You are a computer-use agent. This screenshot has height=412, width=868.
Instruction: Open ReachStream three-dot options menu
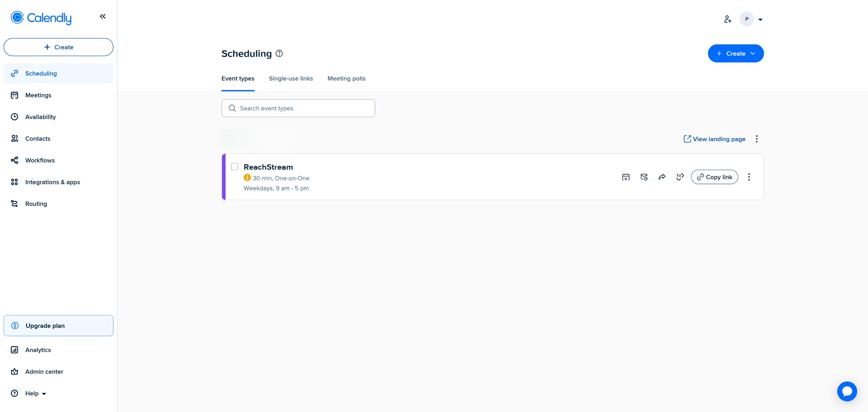pyautogui.click(x=749, y=177)
